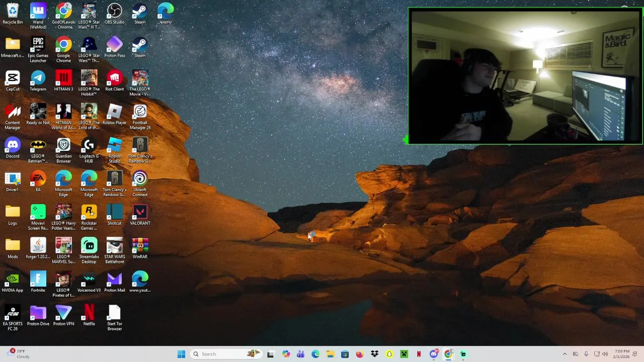Select The LEGO Movie Videogame icon

[x=140, y=83]
